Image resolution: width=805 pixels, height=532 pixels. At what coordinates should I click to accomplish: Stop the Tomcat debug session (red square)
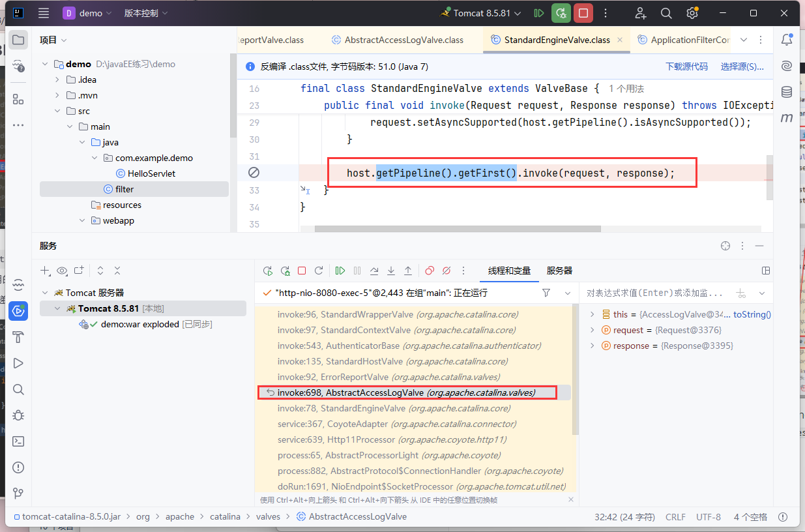[x=302, y=271]
